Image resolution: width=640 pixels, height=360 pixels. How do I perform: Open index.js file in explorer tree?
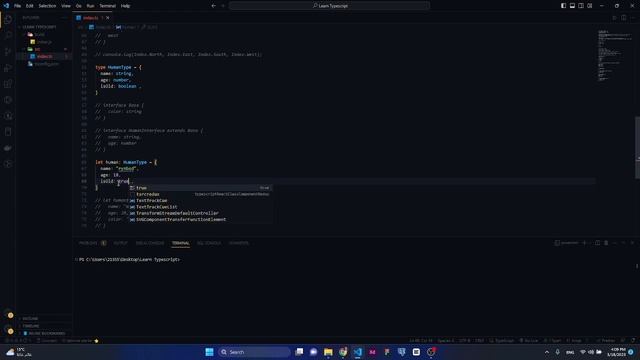point(44,42)
